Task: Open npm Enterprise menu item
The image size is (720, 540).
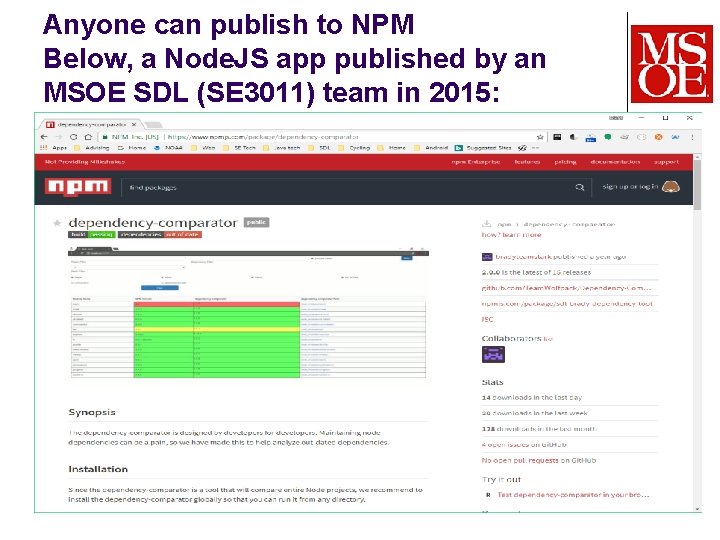Action: pyautogui.click(x=476, y=162)
